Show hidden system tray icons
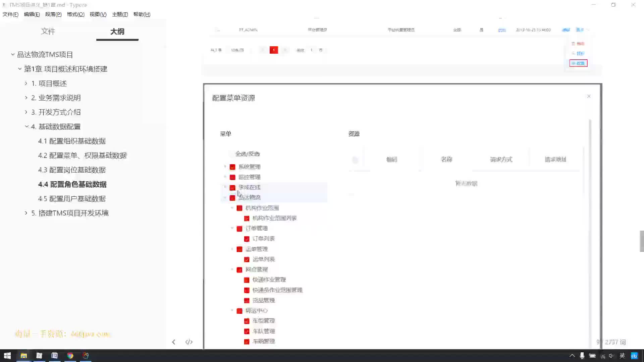Screen dimensions: 644x362 pos(572,356)
